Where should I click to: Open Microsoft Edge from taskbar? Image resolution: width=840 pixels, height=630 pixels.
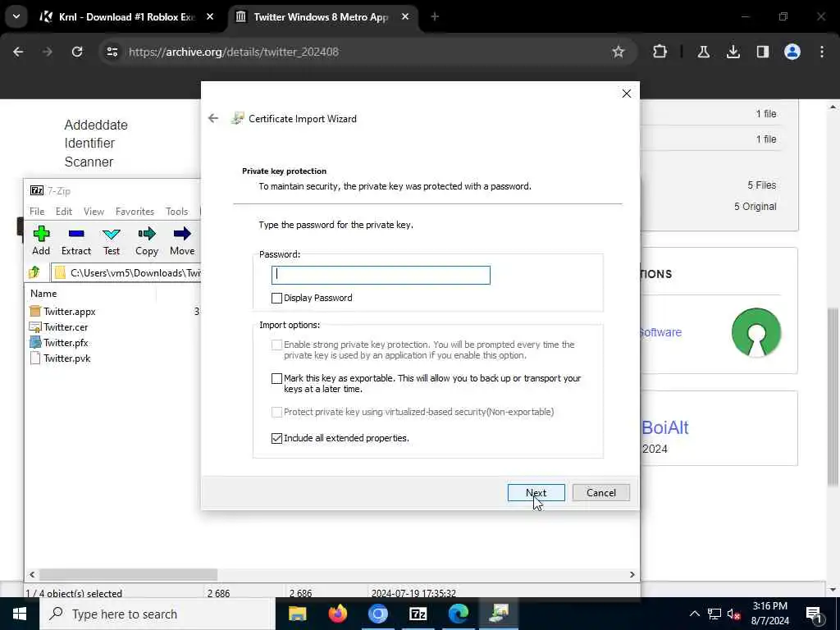(x=458, y=614)
